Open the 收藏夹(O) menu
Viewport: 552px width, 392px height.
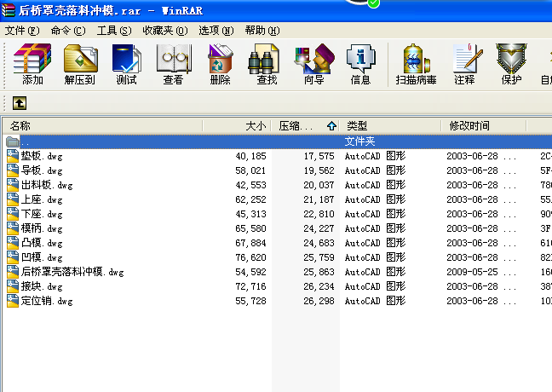(164, 31)
